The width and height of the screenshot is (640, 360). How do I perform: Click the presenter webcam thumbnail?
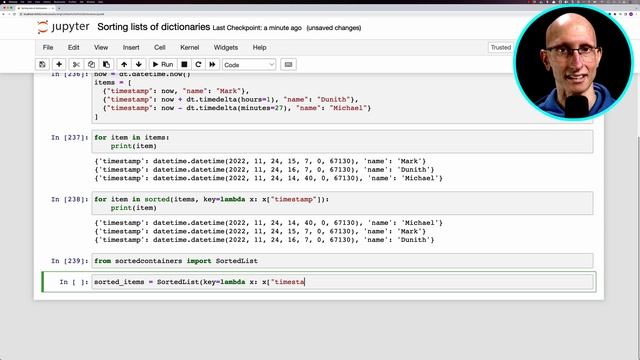(x=573, y=62)
